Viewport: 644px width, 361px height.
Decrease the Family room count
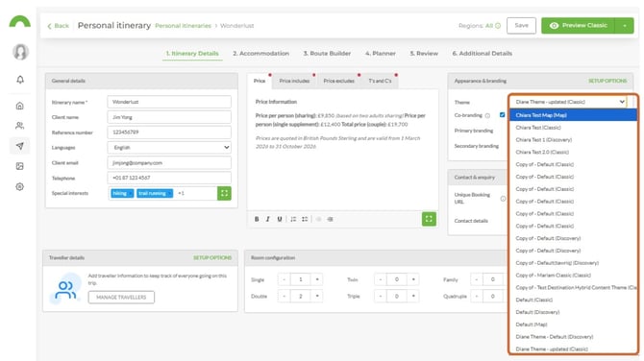(x=477, y=279)
